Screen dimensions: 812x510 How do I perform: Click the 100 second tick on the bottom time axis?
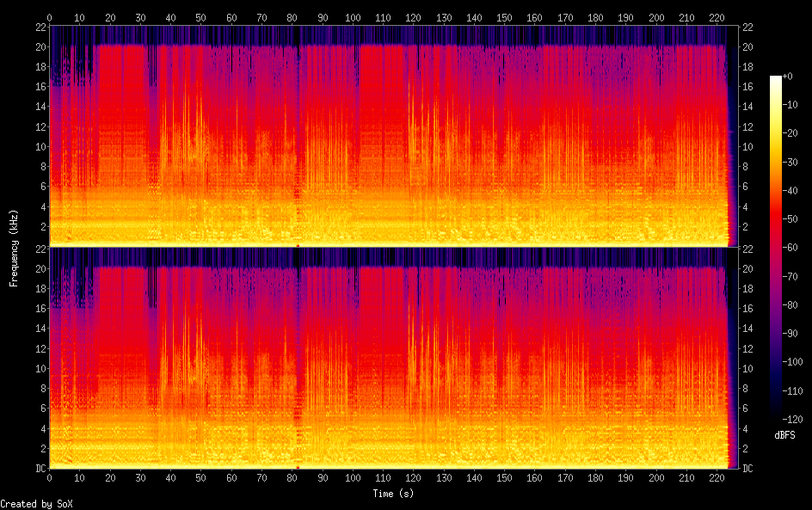coord(353,477)
